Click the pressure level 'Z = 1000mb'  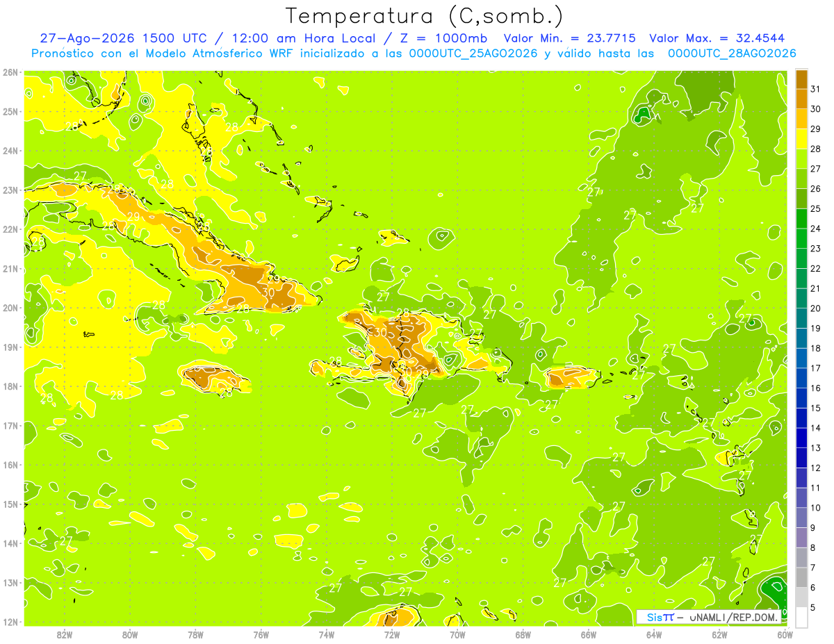click(442, 39)
